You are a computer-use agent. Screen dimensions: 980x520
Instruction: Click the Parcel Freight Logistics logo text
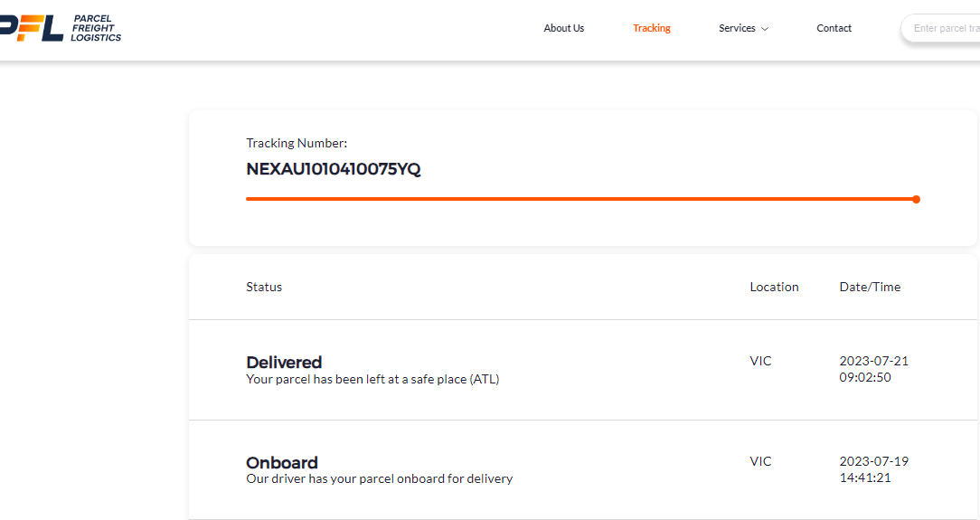click(x=96, y=28)
